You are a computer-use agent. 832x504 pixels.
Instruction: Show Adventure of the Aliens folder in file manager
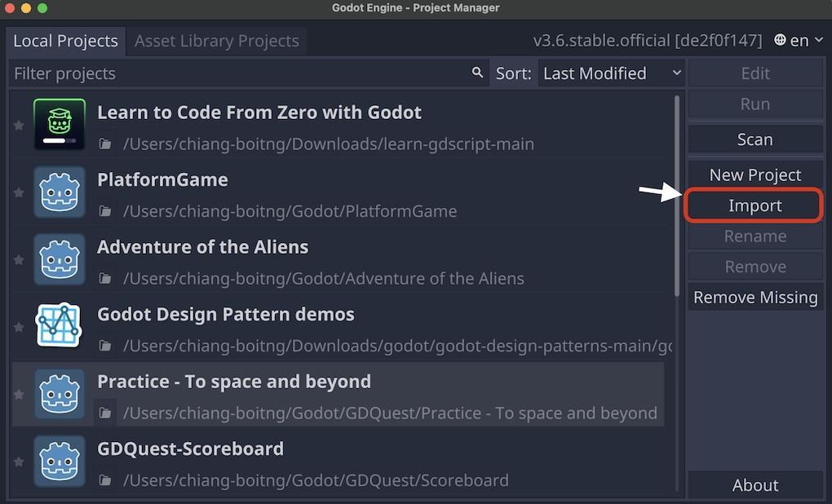(x=105, y=279)
